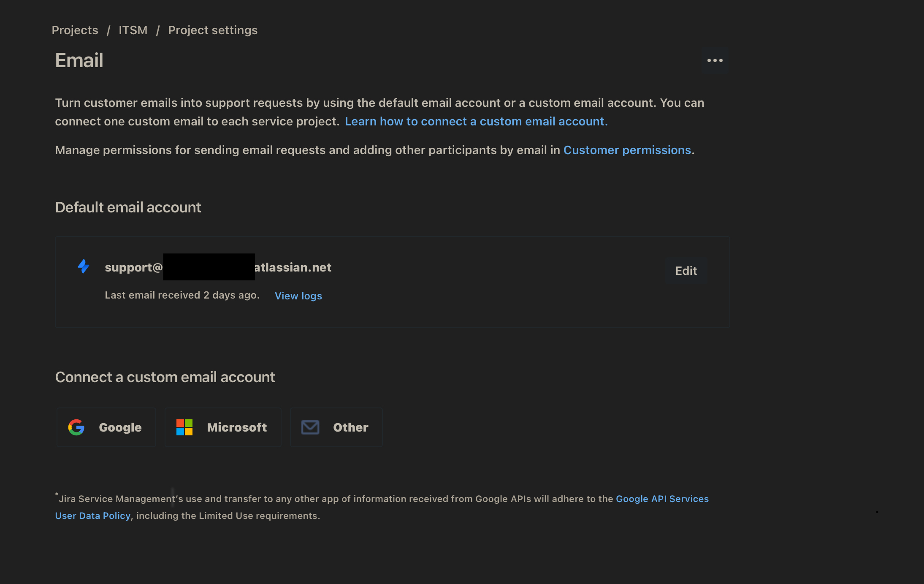The width and height of the screenshot is (924, 584).
Task: Click the Microsoft four-square logo icon
Action: click(x=184, y=427)
